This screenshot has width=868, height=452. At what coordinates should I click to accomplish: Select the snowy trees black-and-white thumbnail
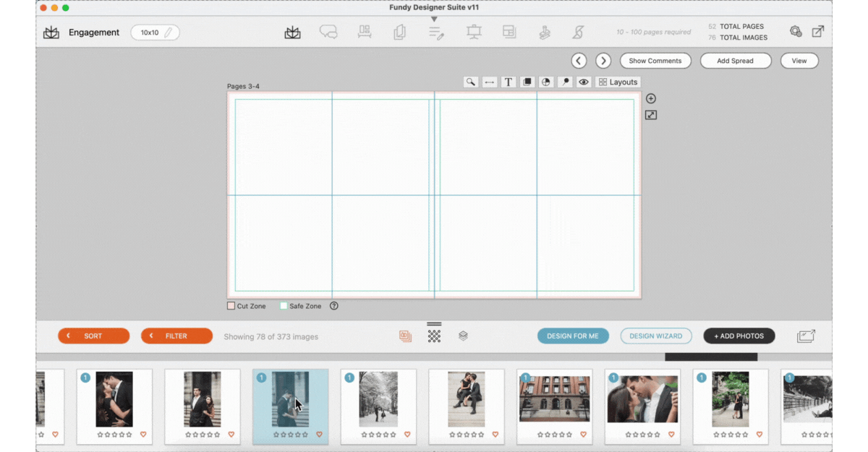pyautogui.click(x=378, y=399)
